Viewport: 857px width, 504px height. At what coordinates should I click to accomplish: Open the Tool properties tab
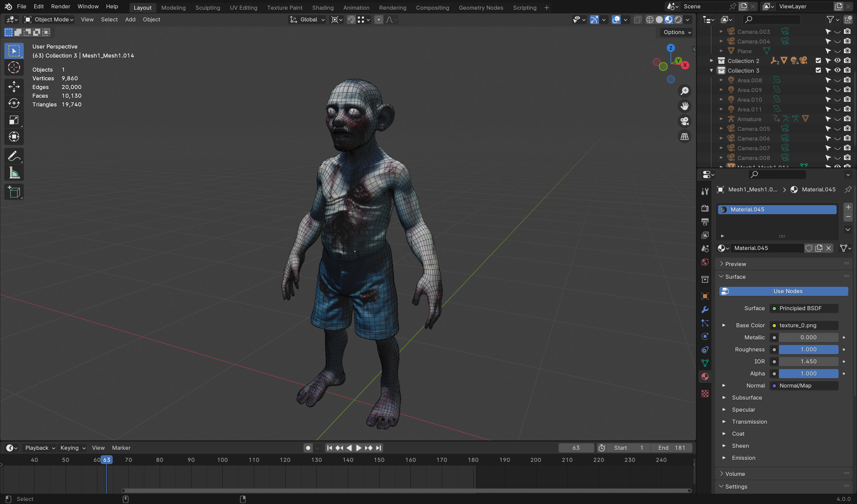click(x=705, y=191)
